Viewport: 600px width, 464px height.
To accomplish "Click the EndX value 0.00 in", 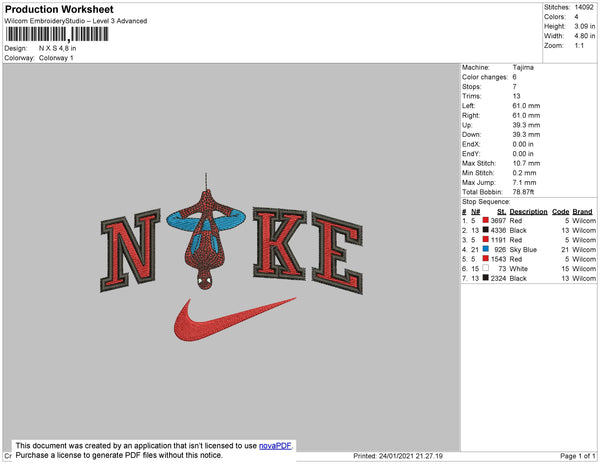I will pos(523,144).
